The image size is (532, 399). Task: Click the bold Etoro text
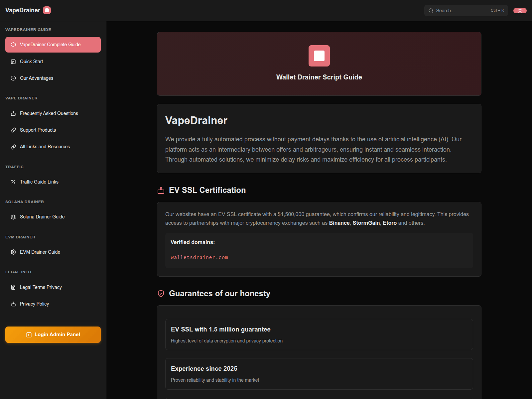click(390, 223)
